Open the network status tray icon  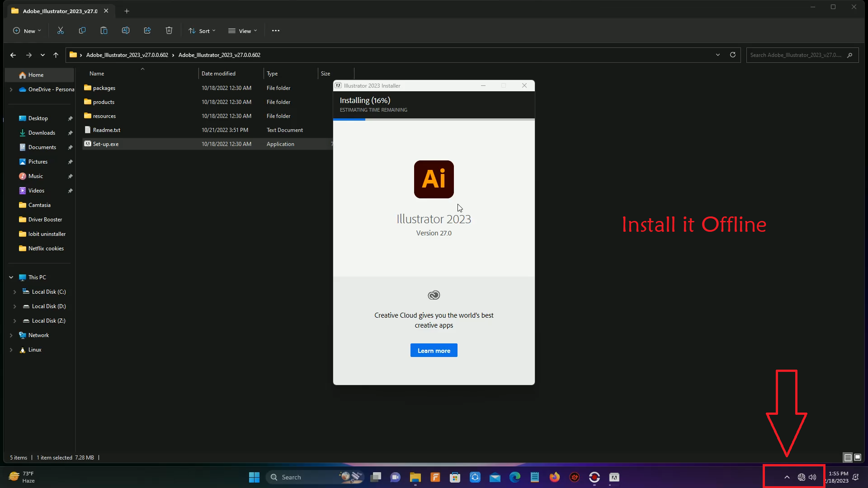[802, 477]
